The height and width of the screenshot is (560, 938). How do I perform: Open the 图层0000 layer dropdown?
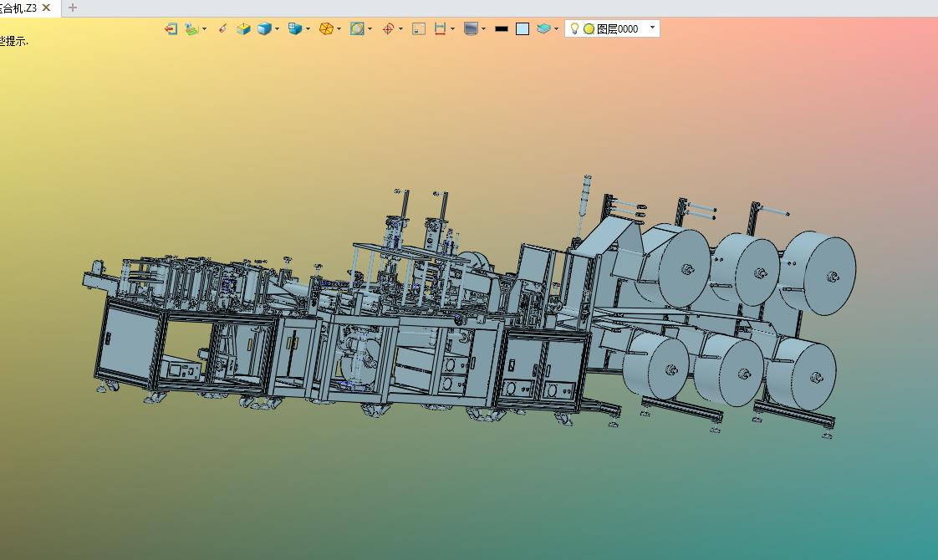click(652, 28)
